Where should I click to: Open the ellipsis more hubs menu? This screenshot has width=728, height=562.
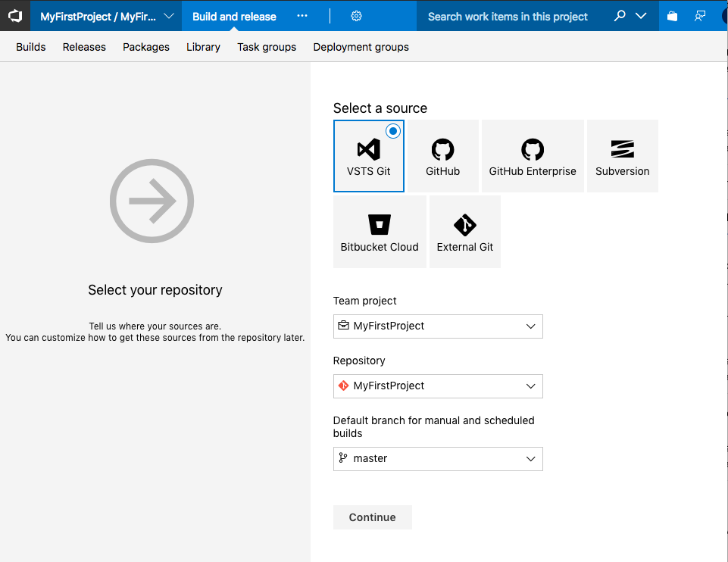(x=302, y=16)
